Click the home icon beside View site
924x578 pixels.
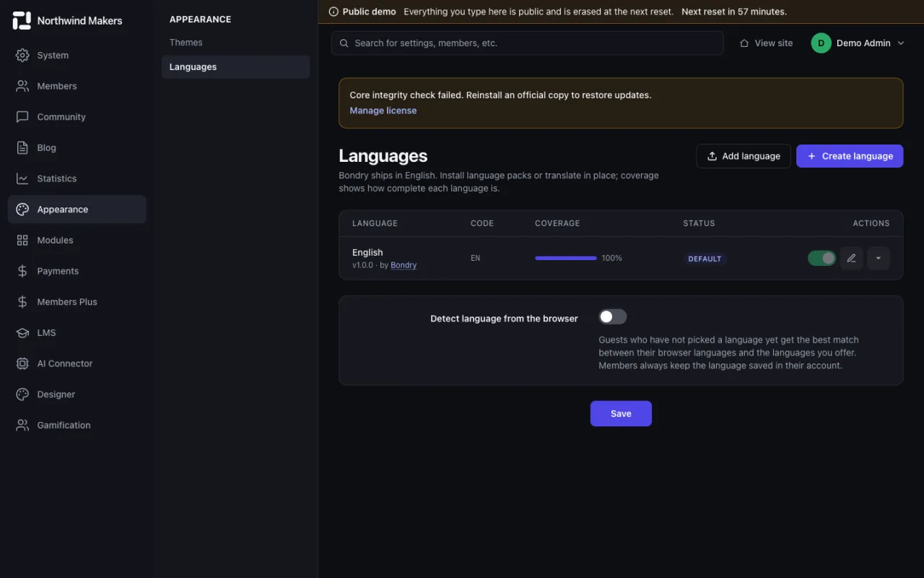point(744,43)
